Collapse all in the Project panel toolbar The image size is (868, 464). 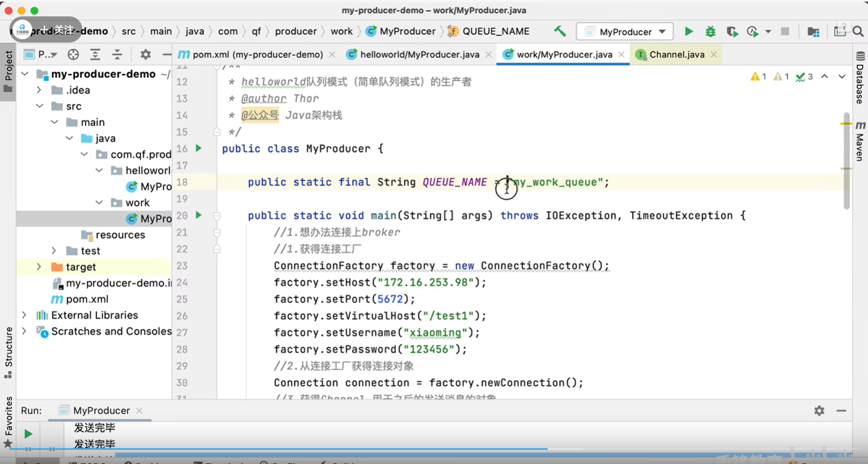pyautogui.click(x=117, y=55)
